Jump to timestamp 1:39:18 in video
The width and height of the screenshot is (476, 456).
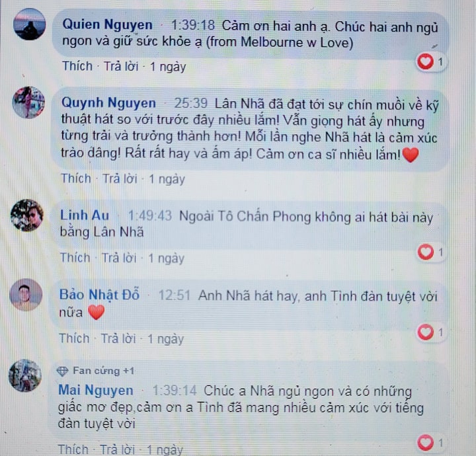(x=193, y=25)
